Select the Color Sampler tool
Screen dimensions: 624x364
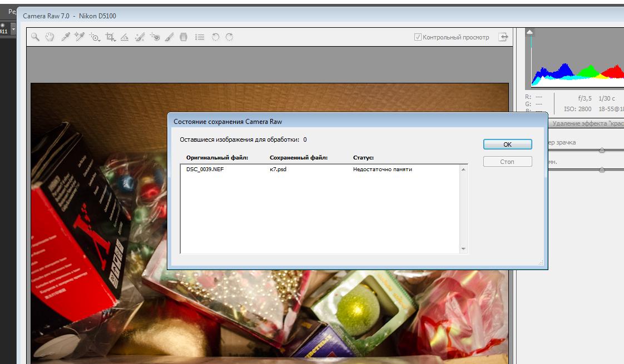(x=80, y=37)
